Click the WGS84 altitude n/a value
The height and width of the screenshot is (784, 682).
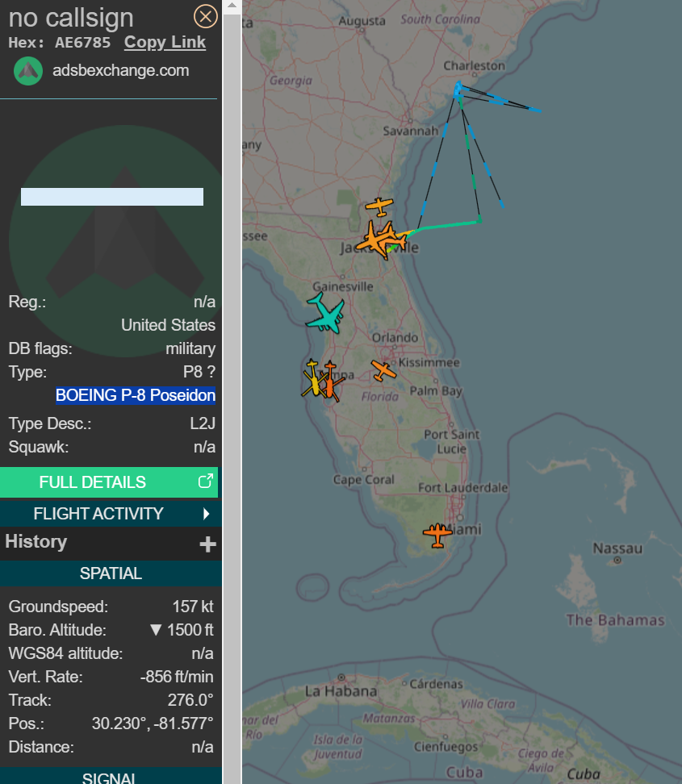pos(203,653)
